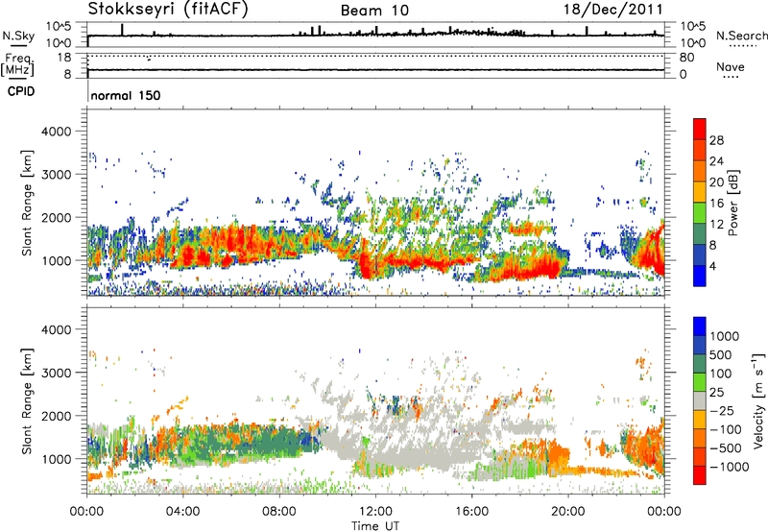The width and height of the screenshot is (768, 532).
Task: Click the Nave legend label
Action: 731,66
